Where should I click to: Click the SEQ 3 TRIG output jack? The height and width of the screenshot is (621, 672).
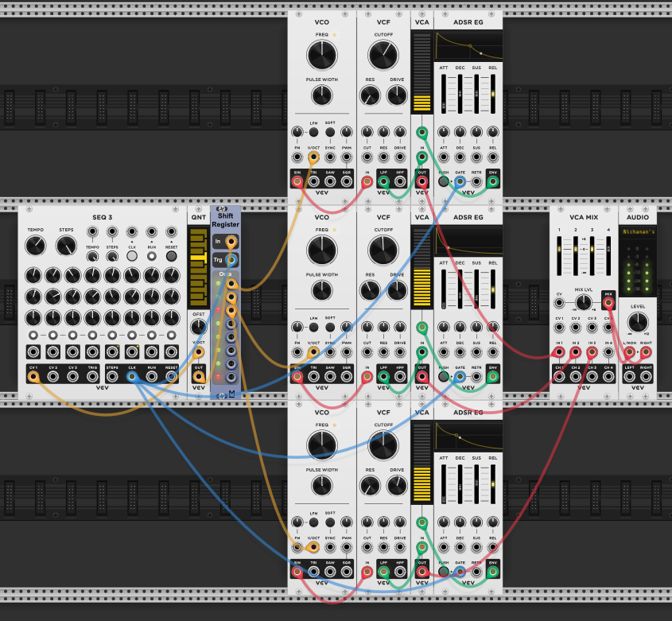(92, 377)
